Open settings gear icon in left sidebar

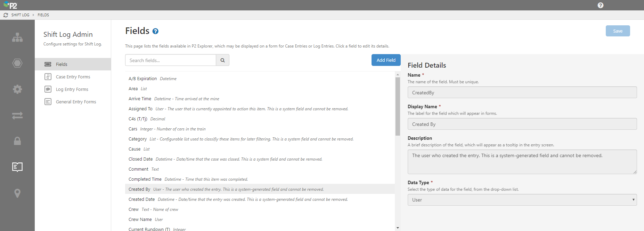click(17, 89)
